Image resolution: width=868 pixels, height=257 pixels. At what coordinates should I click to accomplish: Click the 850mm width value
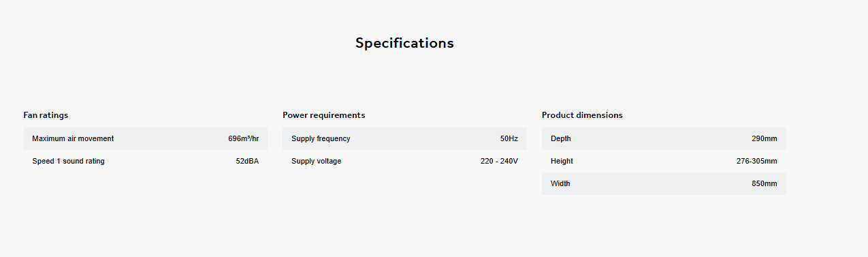[x=765, y=183]
